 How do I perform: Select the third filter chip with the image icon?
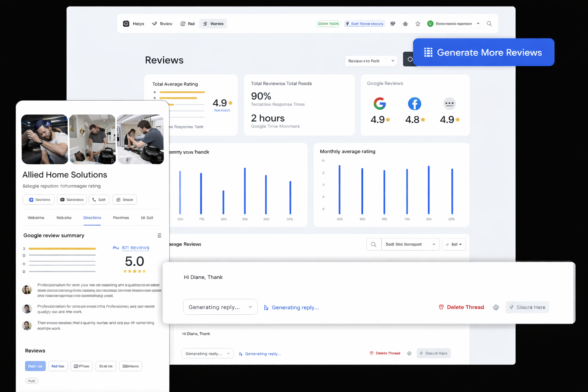(82, 366)
